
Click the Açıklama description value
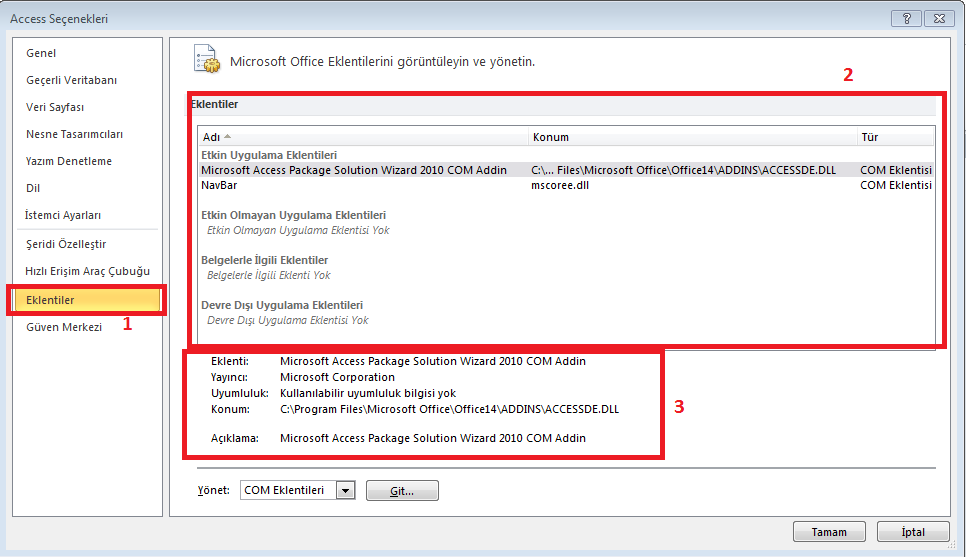[432, 438]
